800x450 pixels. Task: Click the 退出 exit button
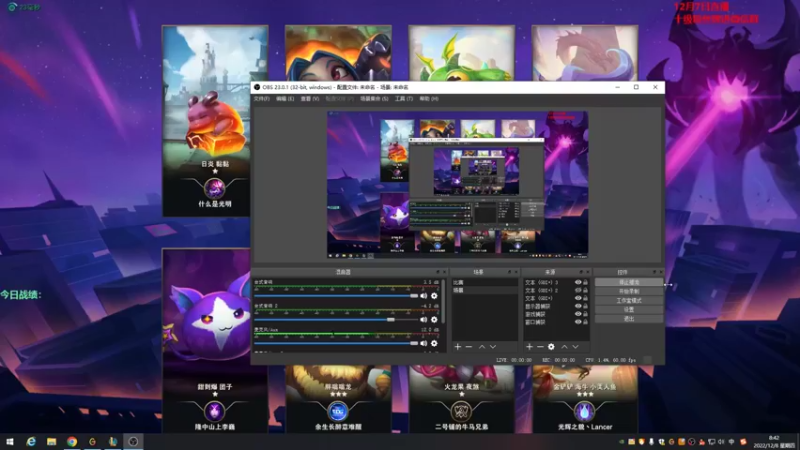(629, 319)
